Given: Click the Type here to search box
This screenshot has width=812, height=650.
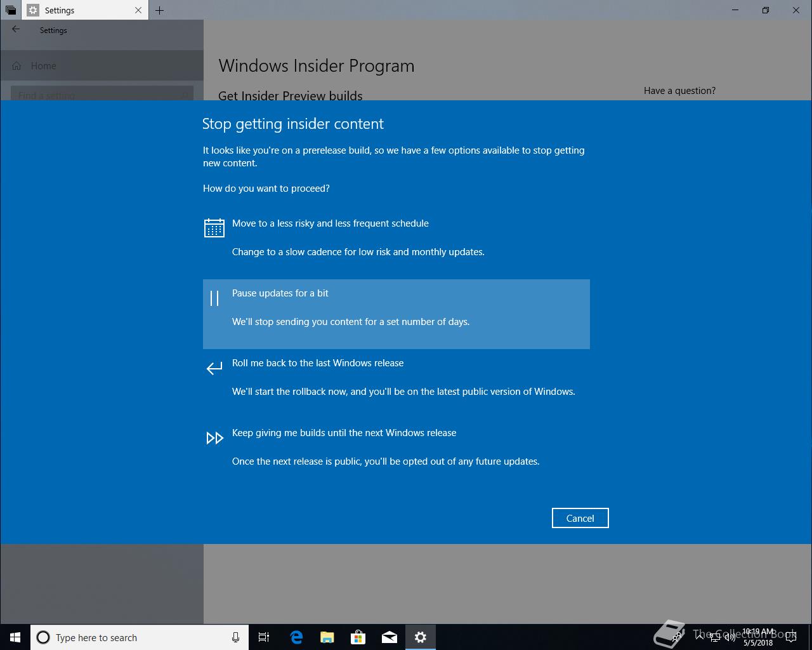Looking at the screenshot, I should tap(139, 637).
